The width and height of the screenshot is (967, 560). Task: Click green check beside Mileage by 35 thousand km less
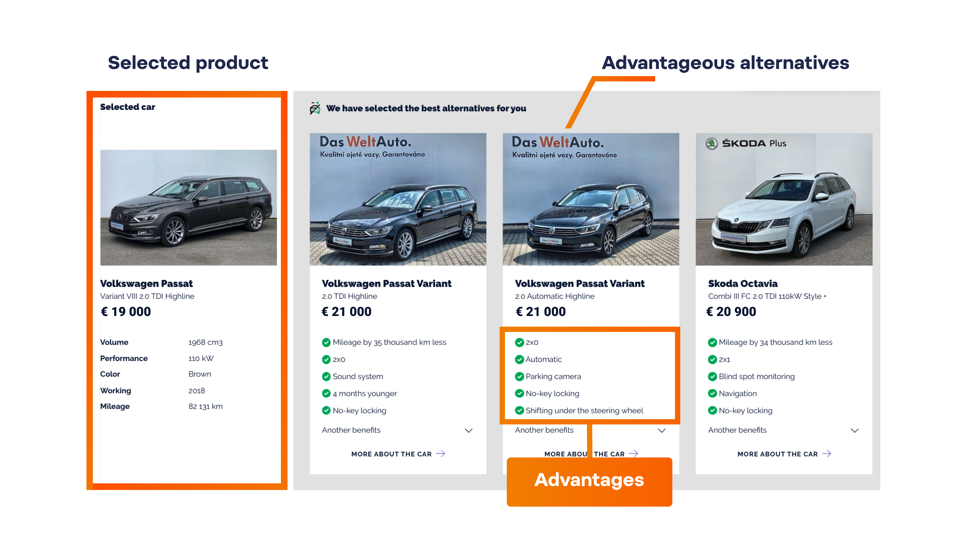[x=326, y=342]
